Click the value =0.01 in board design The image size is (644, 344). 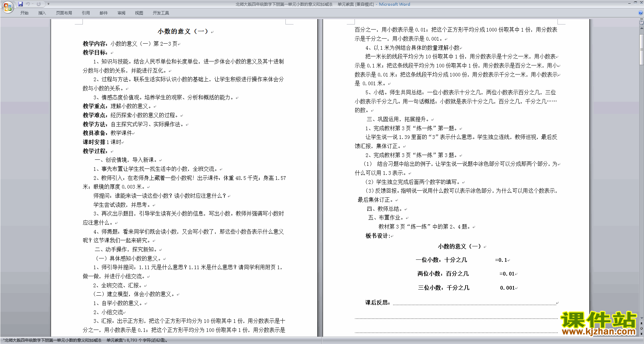click(507, 274)
